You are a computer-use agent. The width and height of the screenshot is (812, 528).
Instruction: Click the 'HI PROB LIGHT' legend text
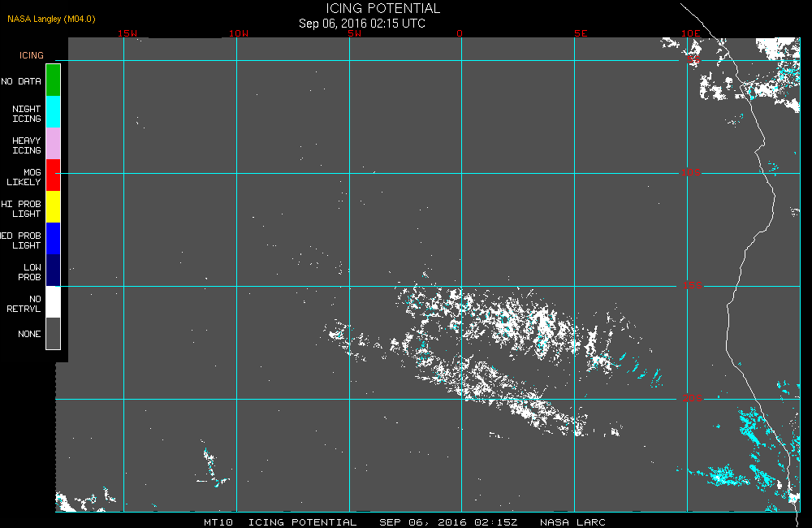tap(21, 209)
